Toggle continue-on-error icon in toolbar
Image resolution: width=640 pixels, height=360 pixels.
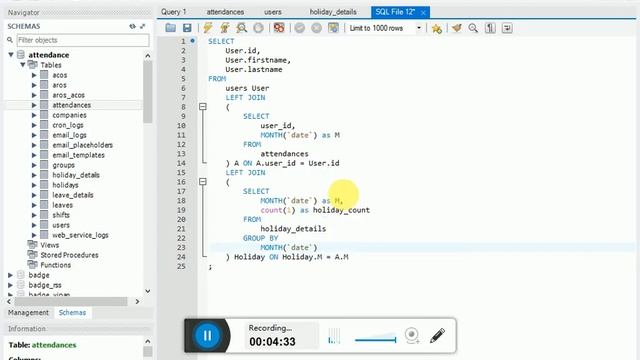[x=279, y=28]
